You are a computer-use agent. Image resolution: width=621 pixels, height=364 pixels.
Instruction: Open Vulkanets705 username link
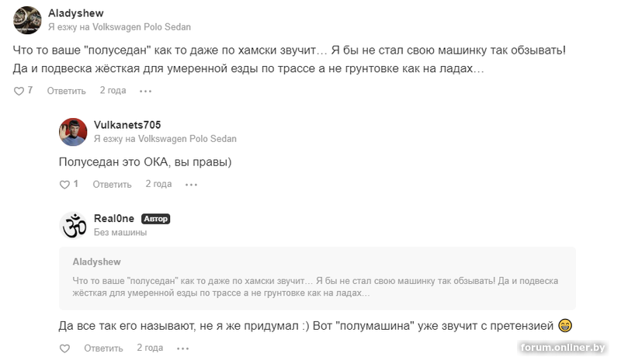pyautogui.click(x=127, y=125)
